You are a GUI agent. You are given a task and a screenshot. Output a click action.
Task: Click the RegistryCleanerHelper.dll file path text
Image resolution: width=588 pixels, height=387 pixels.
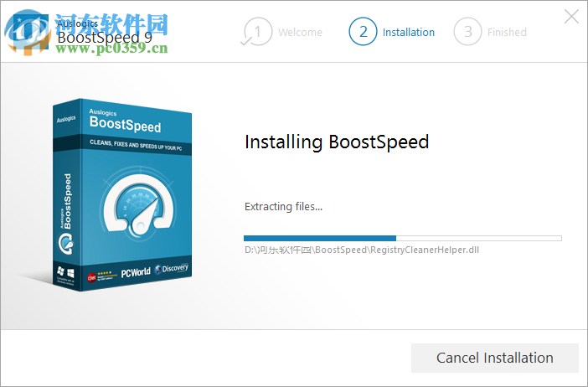(x=362, y=250)
